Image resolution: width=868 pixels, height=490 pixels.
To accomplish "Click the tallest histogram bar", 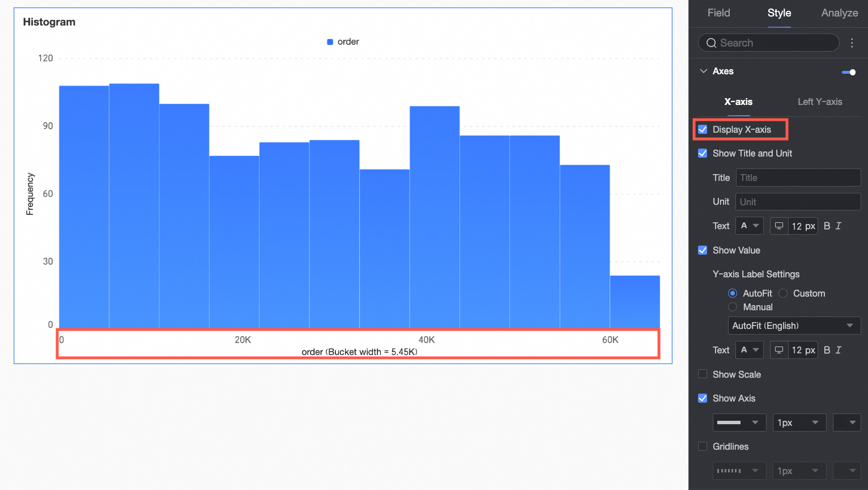I will pyautogui.click(x=134, y=206).
